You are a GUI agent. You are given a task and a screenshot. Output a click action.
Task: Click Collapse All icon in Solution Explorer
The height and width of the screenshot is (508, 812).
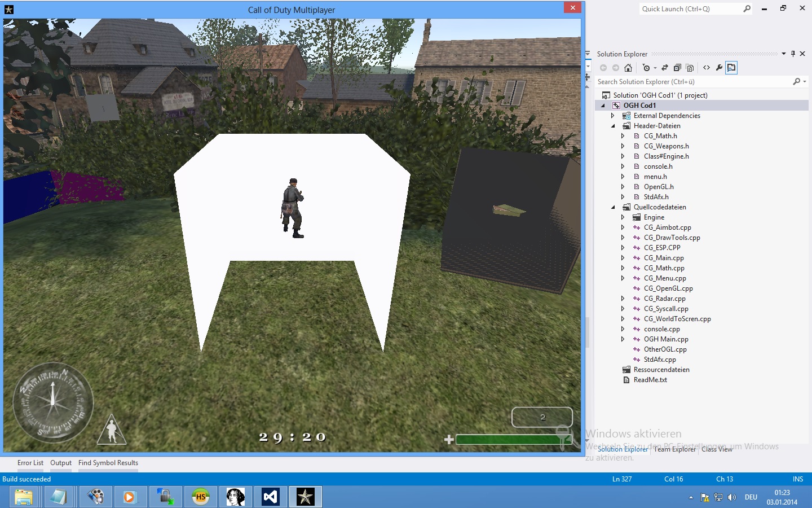677,68
